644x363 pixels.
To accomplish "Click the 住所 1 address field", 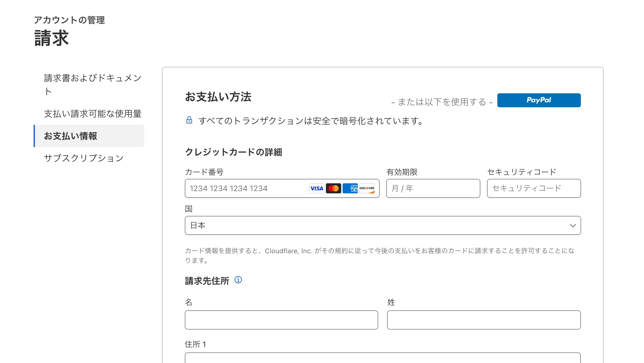I will point(383,358).
